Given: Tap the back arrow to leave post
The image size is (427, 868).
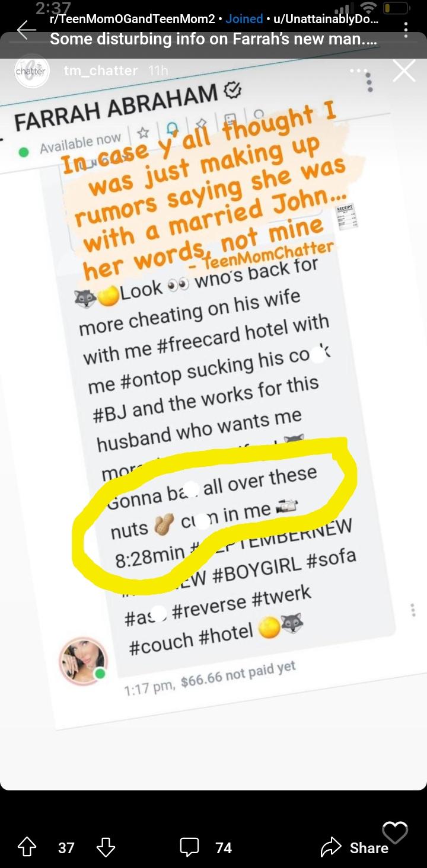Looking at the screenshot, I should pos(26,30).
